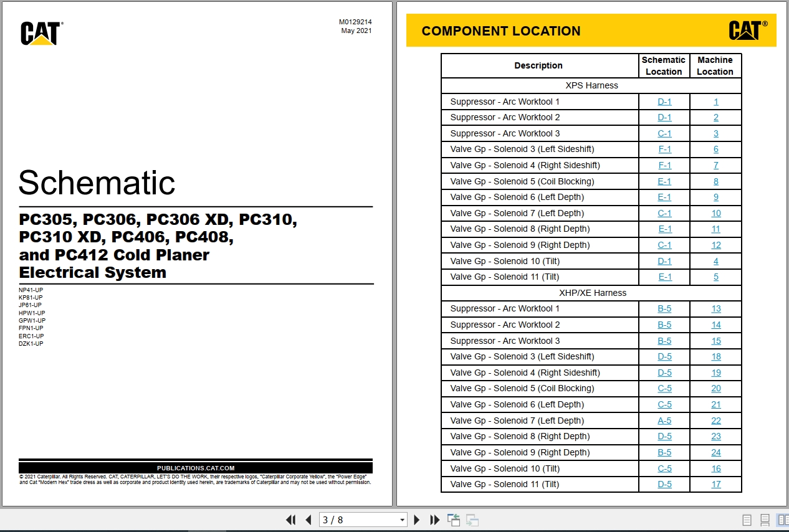
Task: Open link F-1 for XPS Solenoid 4 Right Sideshift
Action: click(664, 165)
